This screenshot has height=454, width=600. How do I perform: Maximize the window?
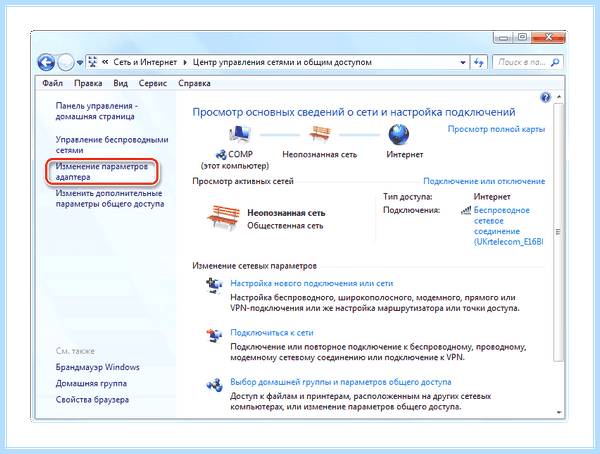pos(522,38)
